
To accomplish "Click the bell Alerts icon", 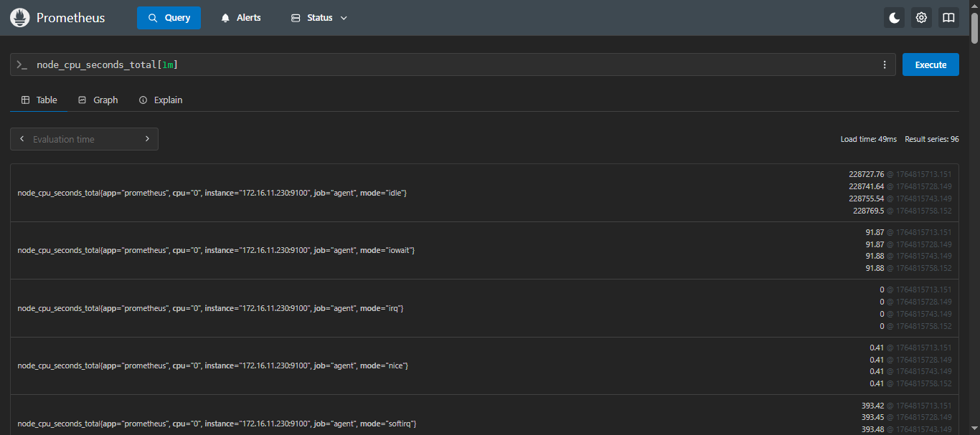I will click(226, 18).
